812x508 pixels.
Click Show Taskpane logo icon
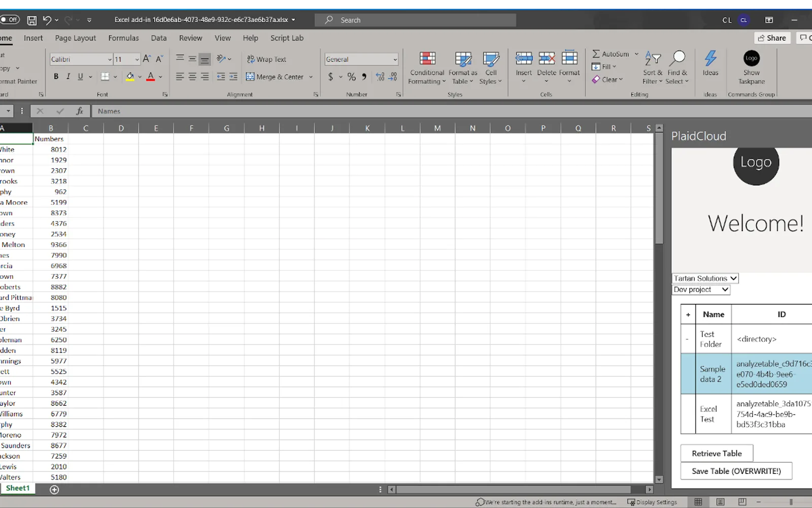(752, 58)
